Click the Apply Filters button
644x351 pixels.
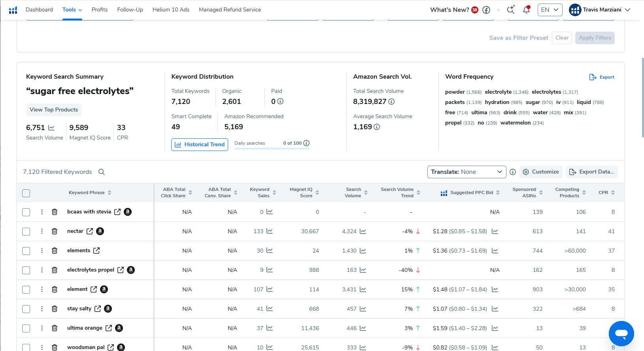pyautogui.click(x=595, y=38)
